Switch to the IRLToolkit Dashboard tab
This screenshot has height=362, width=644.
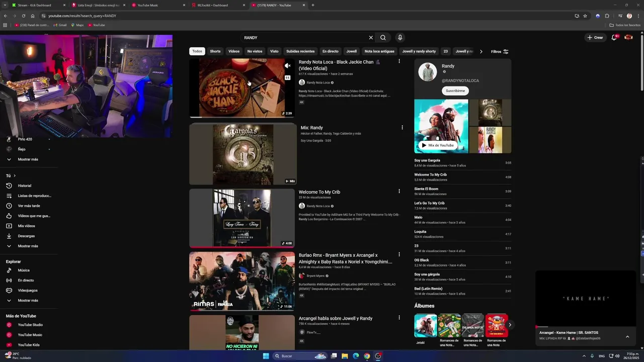click(216, 5)
